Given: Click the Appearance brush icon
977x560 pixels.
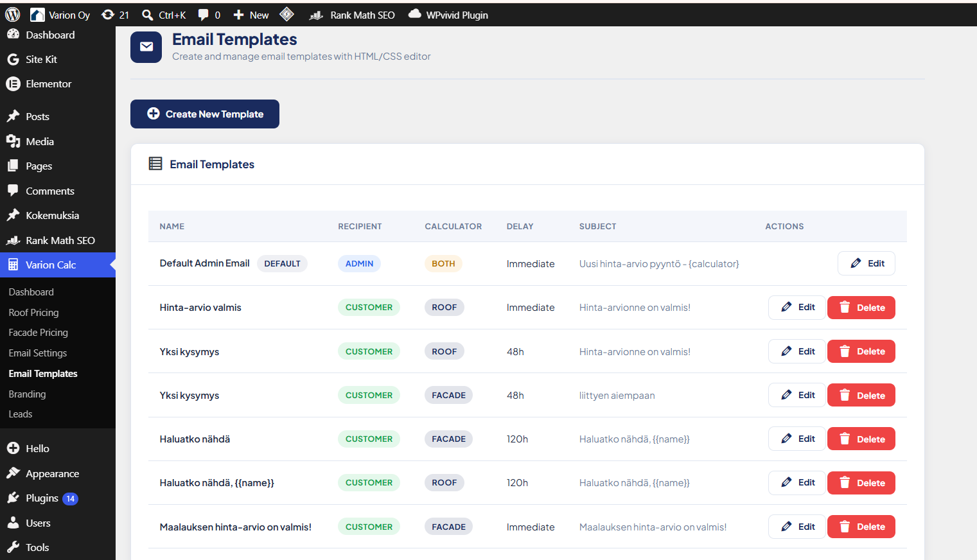Looking at the screenshot, I should point(13,473).
